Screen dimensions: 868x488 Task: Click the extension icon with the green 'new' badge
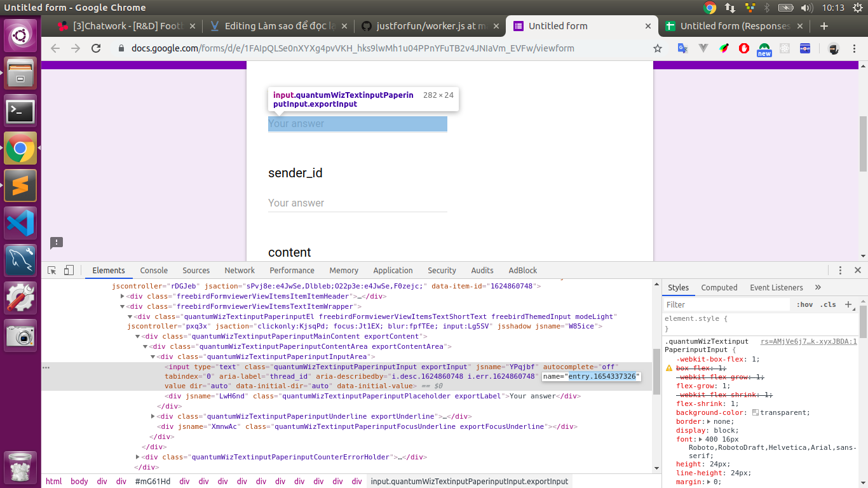point(764,49)
